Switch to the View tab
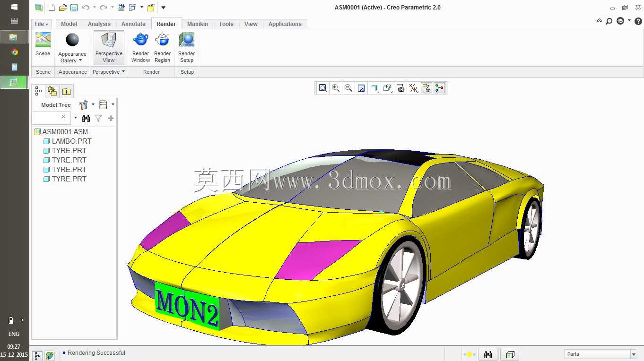 [251, 24]
